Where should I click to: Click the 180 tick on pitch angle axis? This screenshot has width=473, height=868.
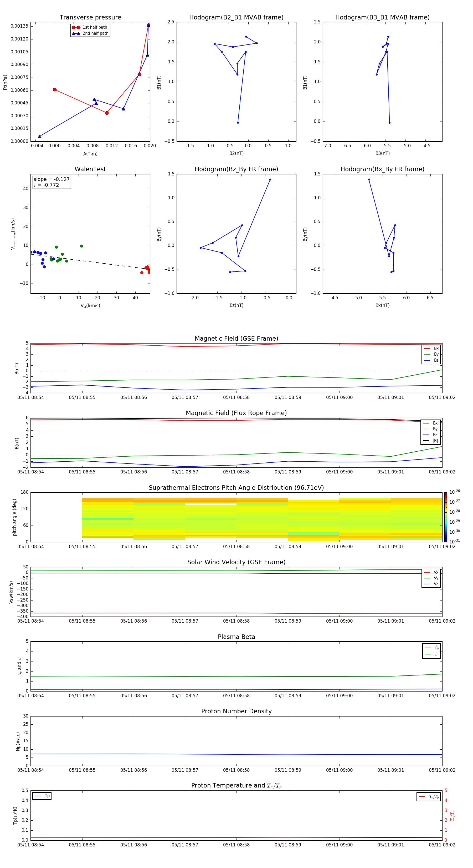click(x=25, y=492)
